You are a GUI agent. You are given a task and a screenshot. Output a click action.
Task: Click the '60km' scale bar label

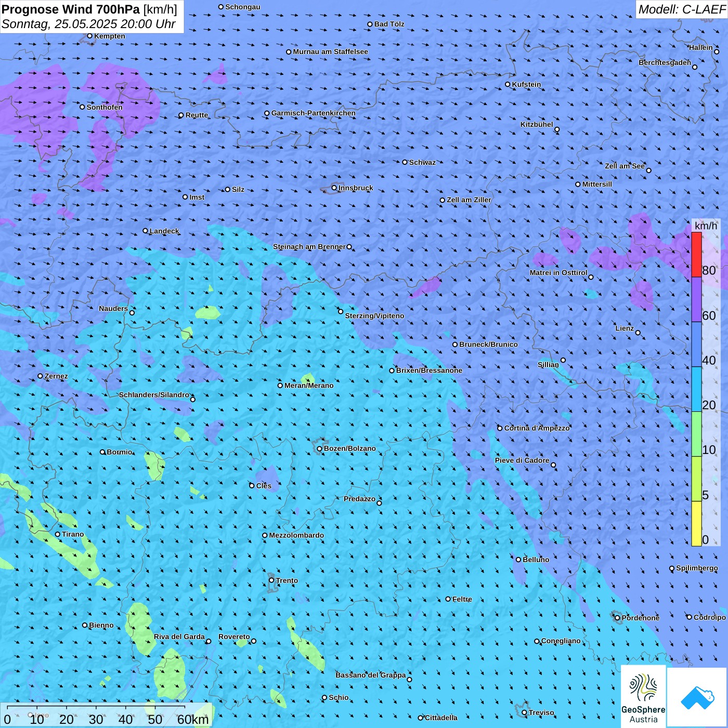[x=193, y=720]
